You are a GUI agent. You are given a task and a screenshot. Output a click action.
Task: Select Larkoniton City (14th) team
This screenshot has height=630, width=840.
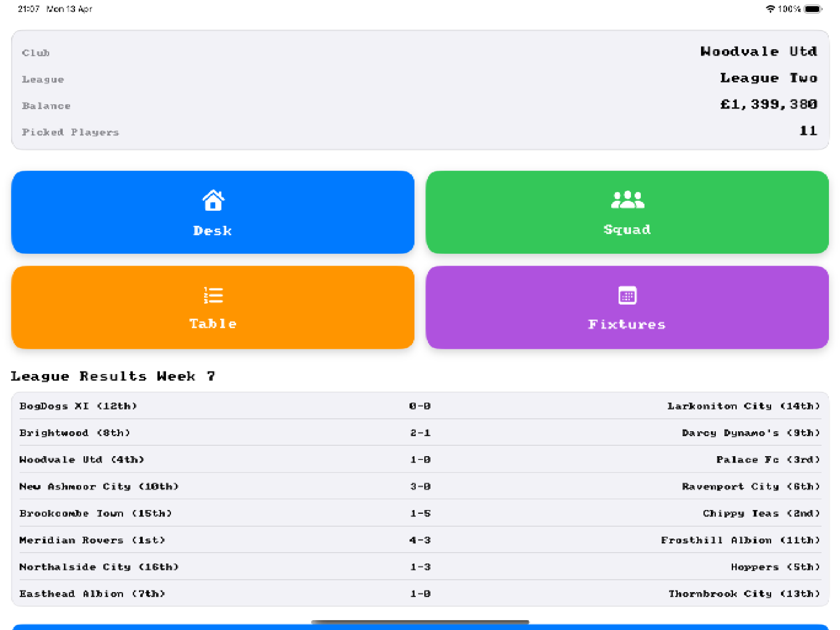click(x=743, y=406)
